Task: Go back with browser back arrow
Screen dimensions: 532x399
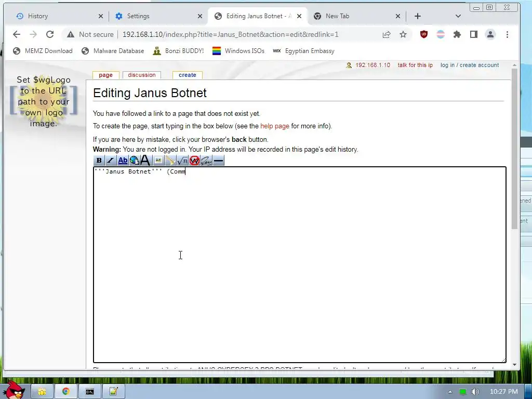Action: 16,34
